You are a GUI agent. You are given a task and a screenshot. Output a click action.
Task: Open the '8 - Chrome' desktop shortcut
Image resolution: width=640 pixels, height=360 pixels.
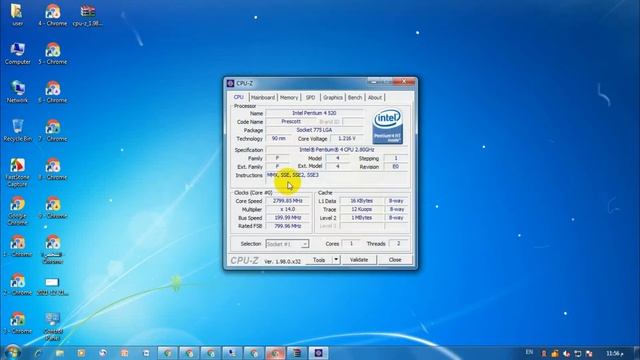point(53,169)
